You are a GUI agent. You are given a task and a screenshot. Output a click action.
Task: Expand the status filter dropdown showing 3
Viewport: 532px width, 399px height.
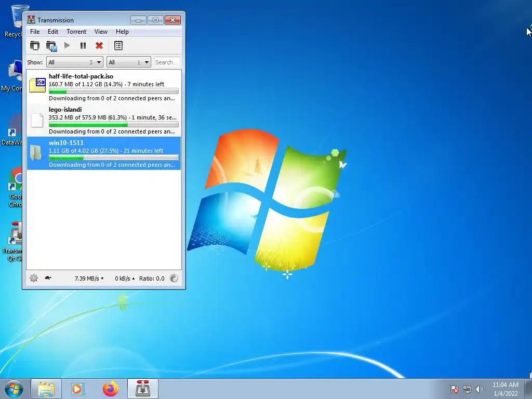click(75, 62)
